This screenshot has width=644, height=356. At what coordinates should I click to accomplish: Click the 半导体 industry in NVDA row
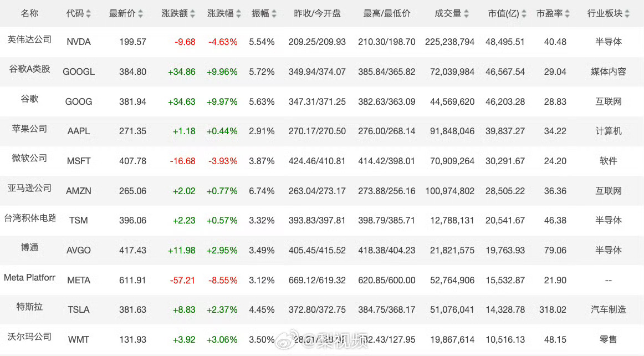(609, 42)
